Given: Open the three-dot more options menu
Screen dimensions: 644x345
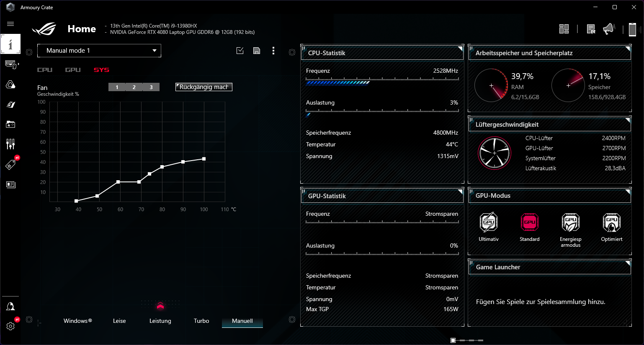Looking at the screenshot, I should point(273,51).
